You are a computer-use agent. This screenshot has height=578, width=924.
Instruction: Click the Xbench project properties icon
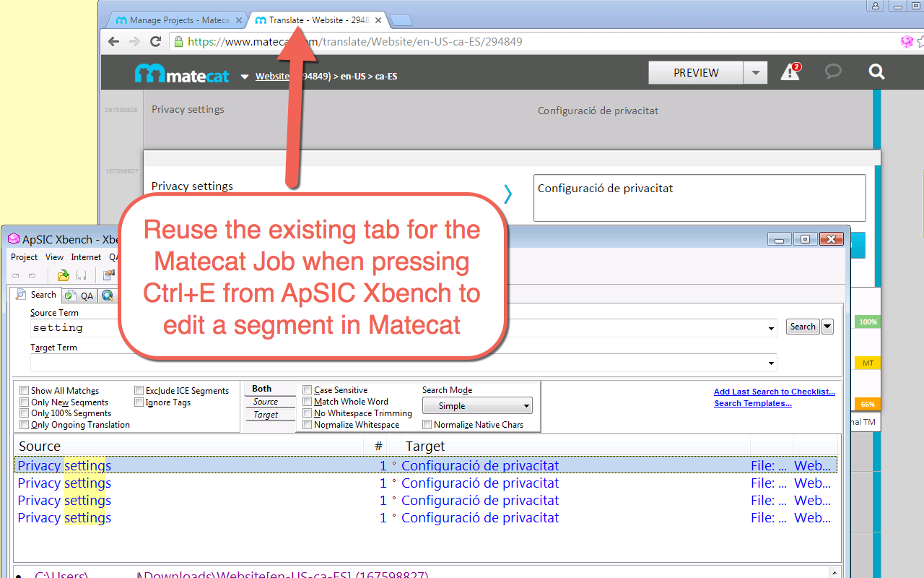pos(108,275)
